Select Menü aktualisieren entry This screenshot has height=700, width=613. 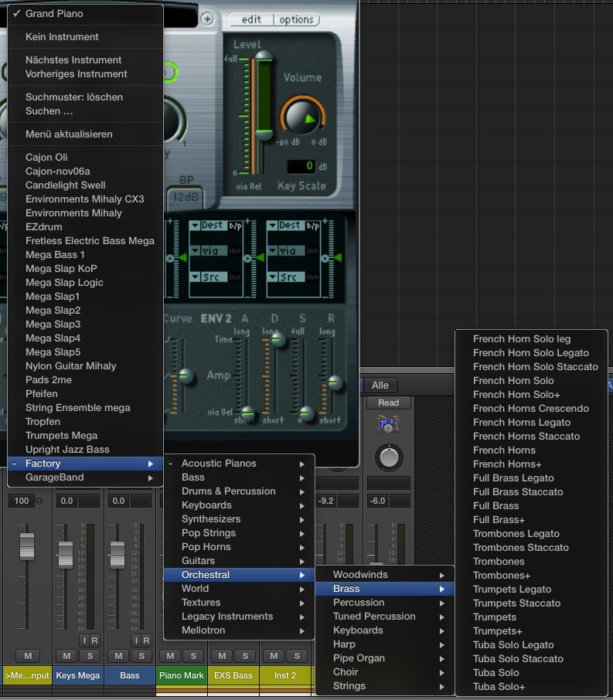(85, 134)
